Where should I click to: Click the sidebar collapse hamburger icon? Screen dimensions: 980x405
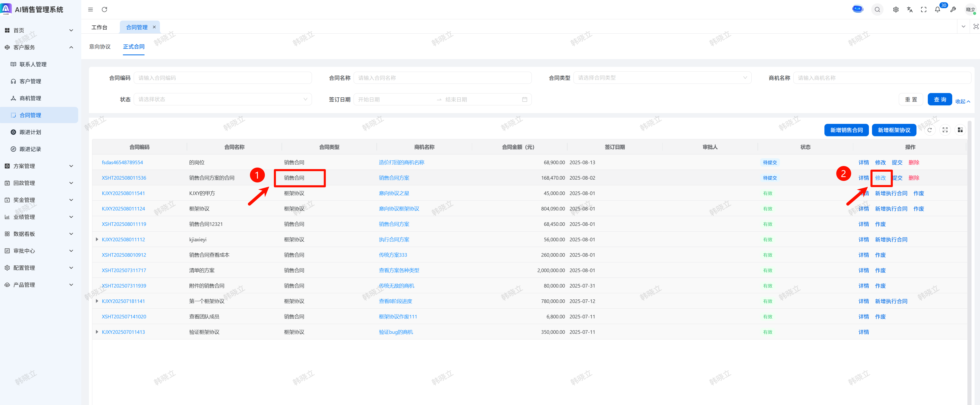point(91,10)
